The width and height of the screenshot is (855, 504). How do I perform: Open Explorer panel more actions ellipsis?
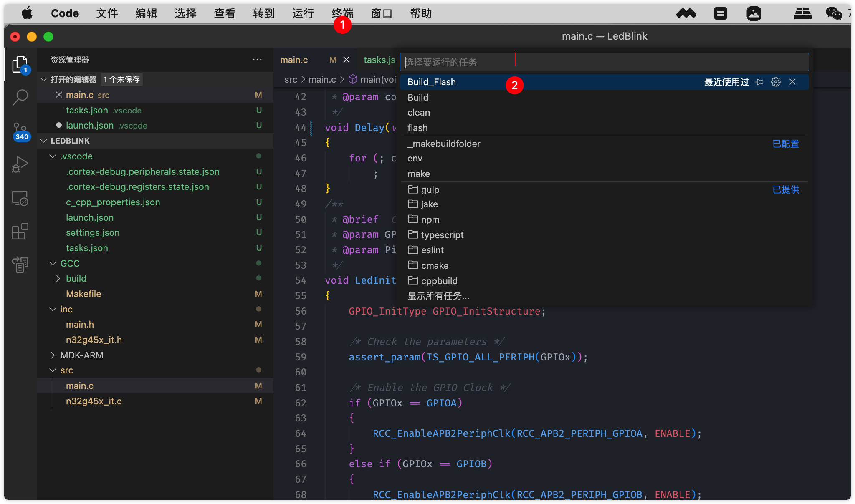(x=257, y=60)
